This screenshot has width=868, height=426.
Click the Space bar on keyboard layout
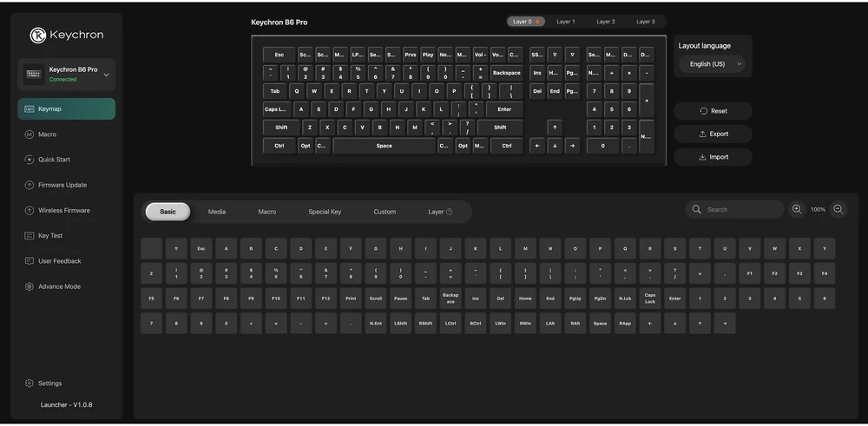(385, 146)
